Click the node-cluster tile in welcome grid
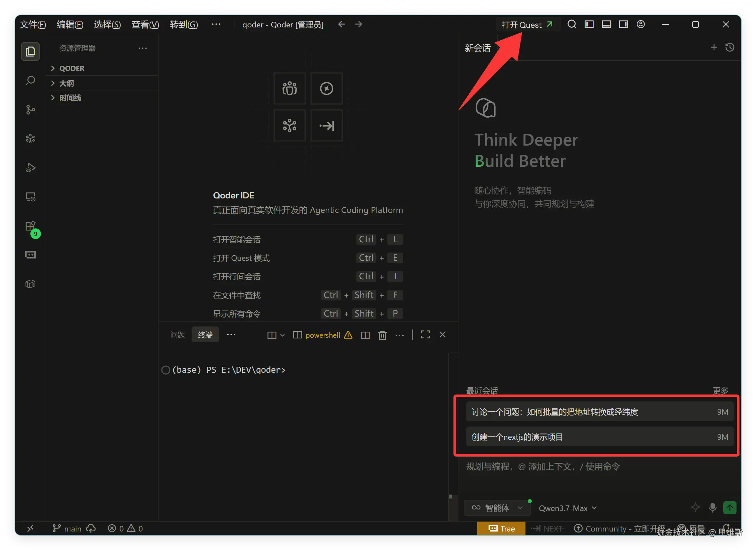756x550 pixels. tap(289, 125)
